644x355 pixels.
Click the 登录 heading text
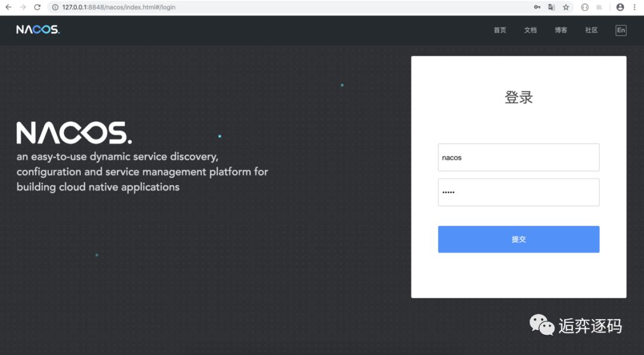click(519, 97)
